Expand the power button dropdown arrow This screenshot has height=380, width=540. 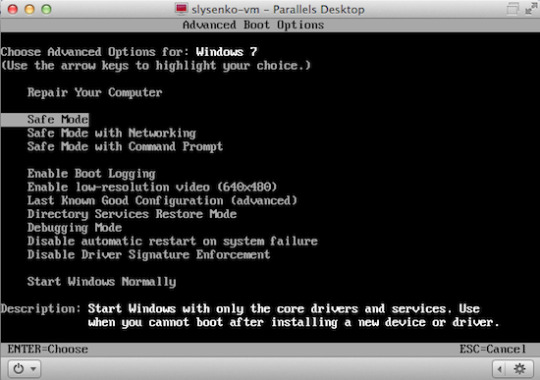tap(33, 369)
